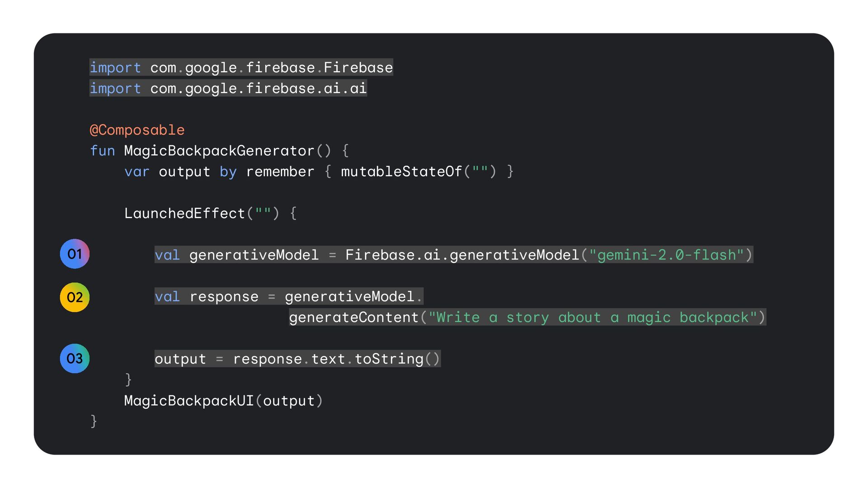Click the Firebase class name in first import
Viewport: 868px width, 488px height.
(358, 68)
